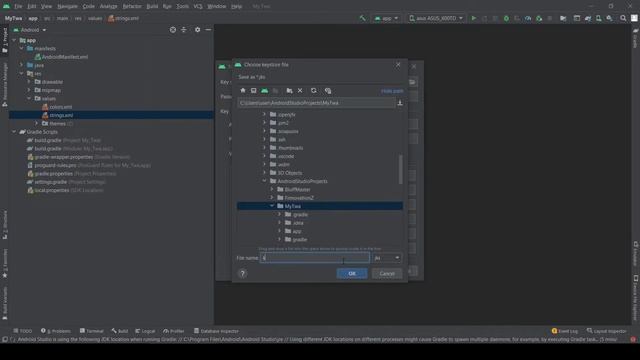Click the help question mark button
Image resolution: width=640 pixels, height=360 pixels.
pyautogui.click(x=242, y=273)
